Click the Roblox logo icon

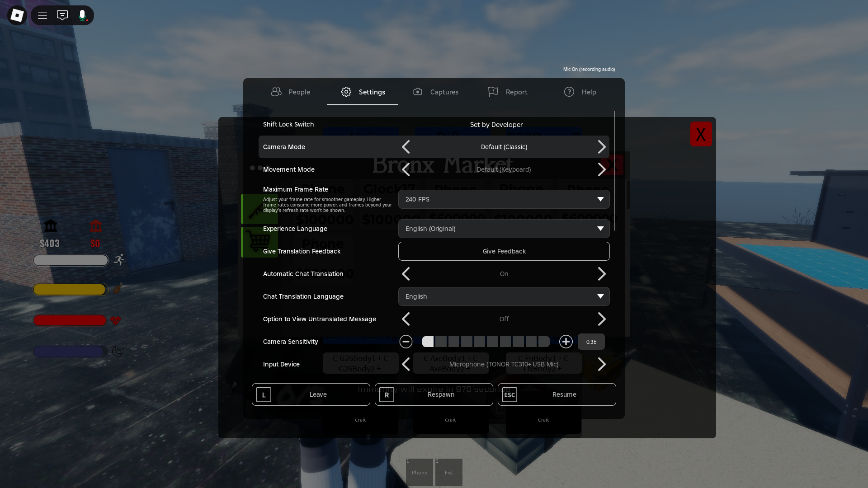coord(17,15)
